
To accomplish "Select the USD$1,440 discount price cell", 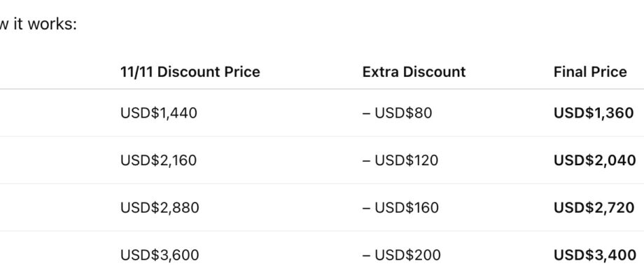I will (158, 113).
